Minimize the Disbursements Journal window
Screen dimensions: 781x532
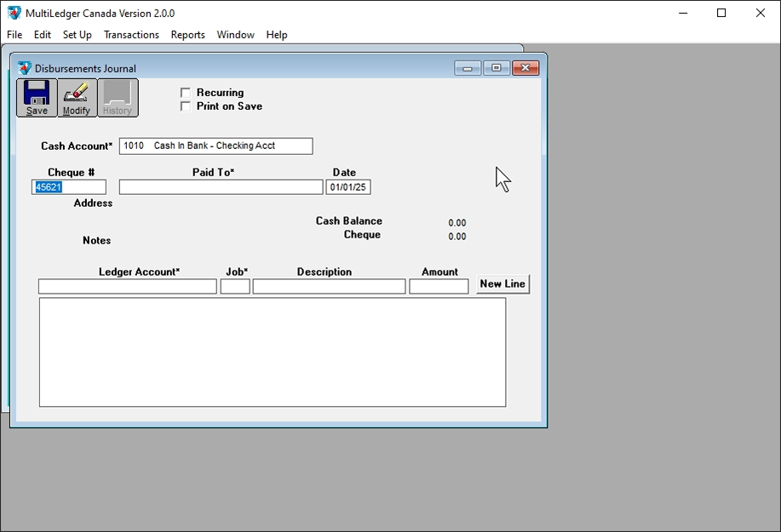(x=468, y=68)
